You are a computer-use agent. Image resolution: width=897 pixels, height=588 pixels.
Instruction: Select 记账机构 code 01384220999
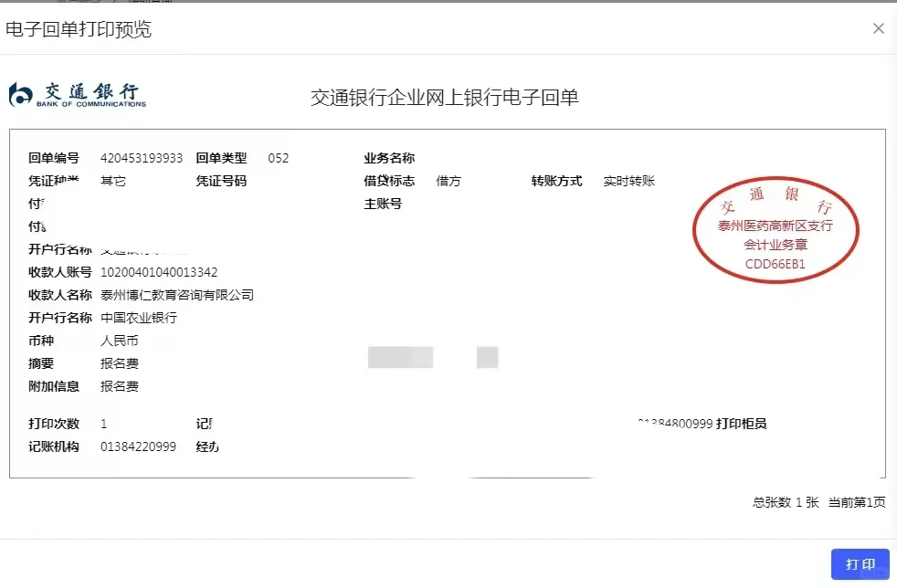click(x=138, y=446)
